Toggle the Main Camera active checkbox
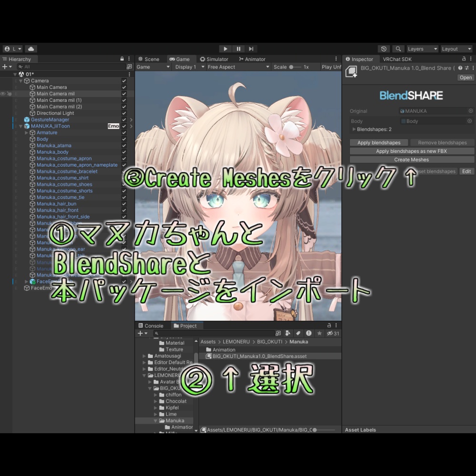 click(x=124, y=87)
